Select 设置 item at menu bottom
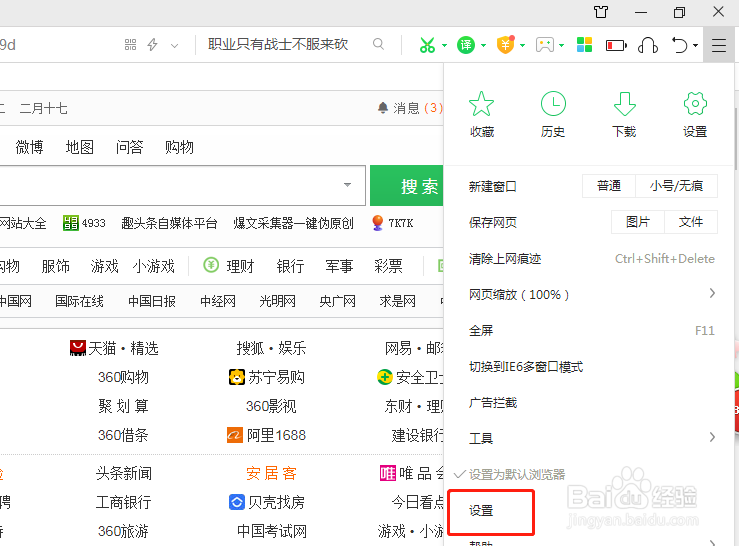 pyautogui.click(x=481, y=511)
